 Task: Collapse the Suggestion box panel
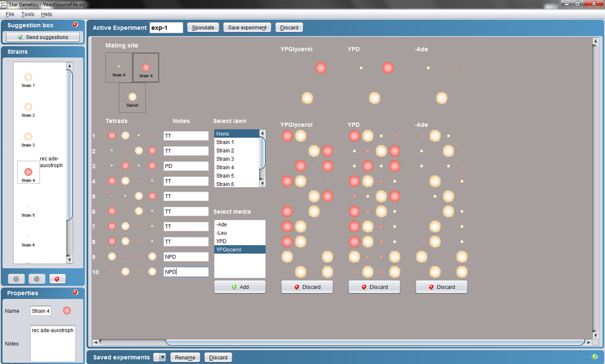coord(75,25)
